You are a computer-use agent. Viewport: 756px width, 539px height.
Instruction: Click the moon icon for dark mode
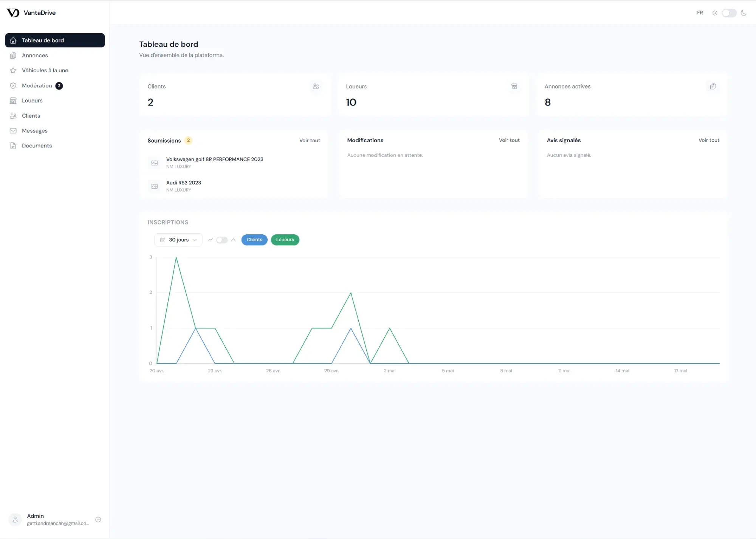(744, 13)
